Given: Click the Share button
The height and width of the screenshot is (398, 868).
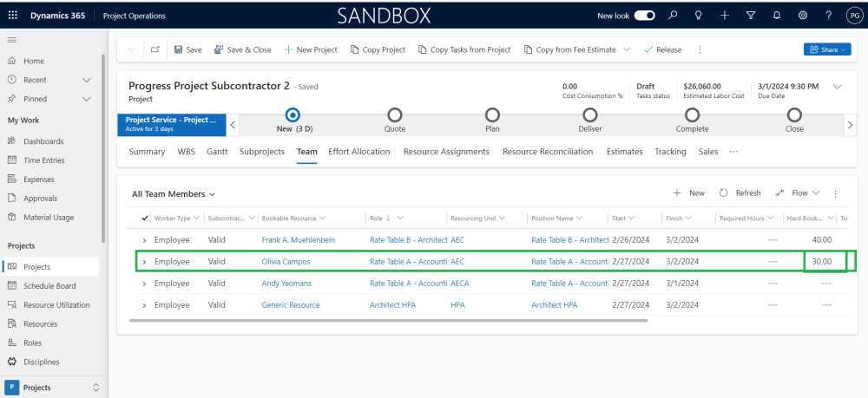Looking at the screenshot, I should point(827,50).
